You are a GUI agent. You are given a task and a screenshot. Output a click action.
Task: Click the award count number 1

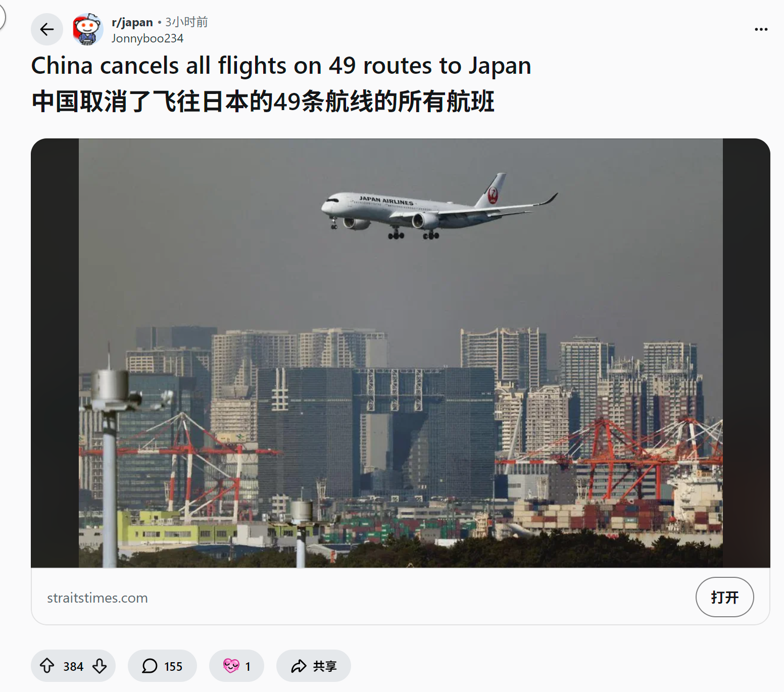248,666
